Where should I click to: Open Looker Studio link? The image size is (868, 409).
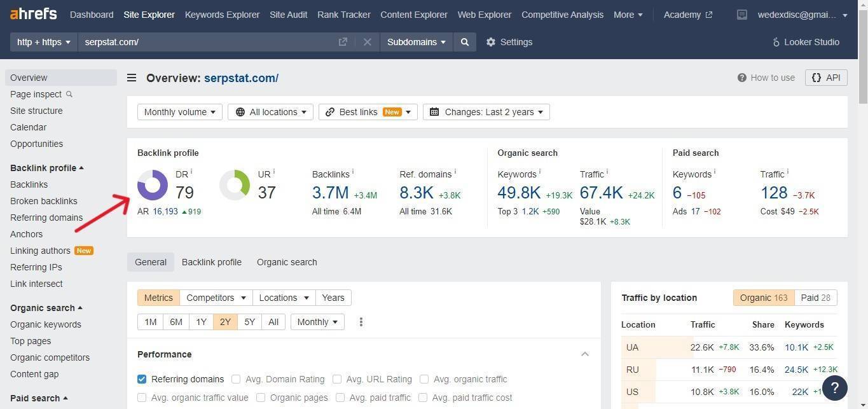click(806, 42)
